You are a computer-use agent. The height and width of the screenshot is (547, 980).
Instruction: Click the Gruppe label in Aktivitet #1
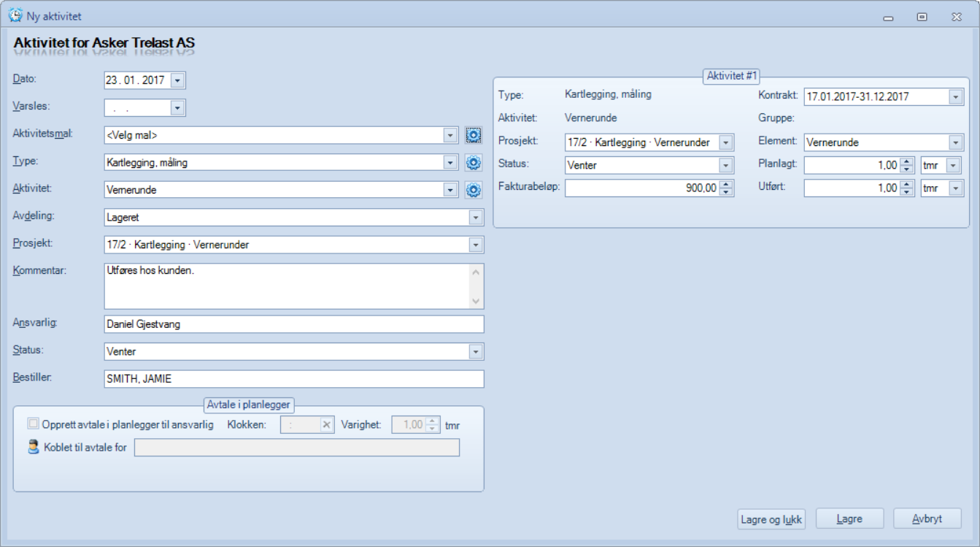pos(776,118)
